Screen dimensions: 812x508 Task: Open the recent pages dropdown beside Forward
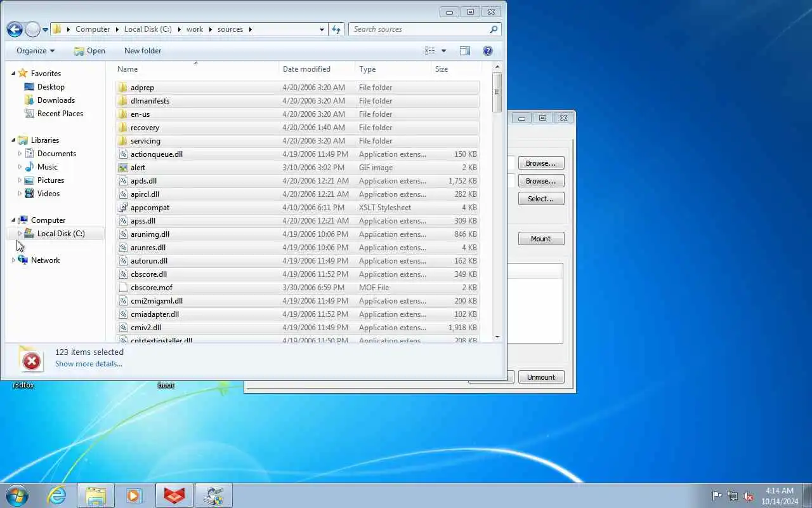pyautogui.click(x=45, y=30)
